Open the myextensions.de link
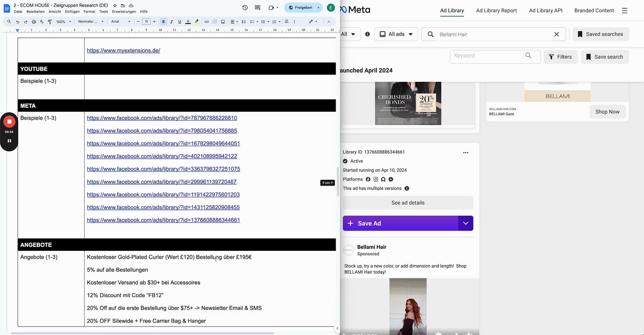Screen dimensions: 644x335 click(x=124, y=50)
